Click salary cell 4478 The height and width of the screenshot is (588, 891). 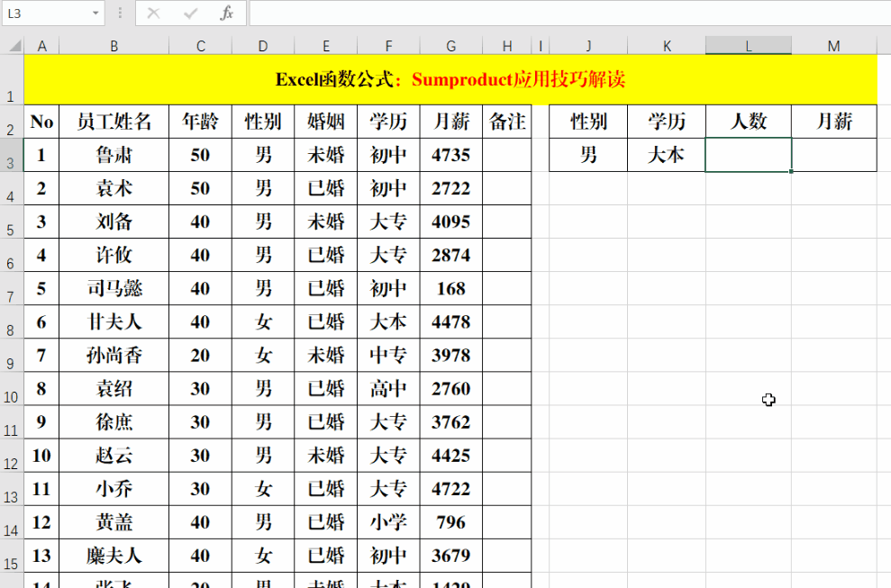point(451,322)
